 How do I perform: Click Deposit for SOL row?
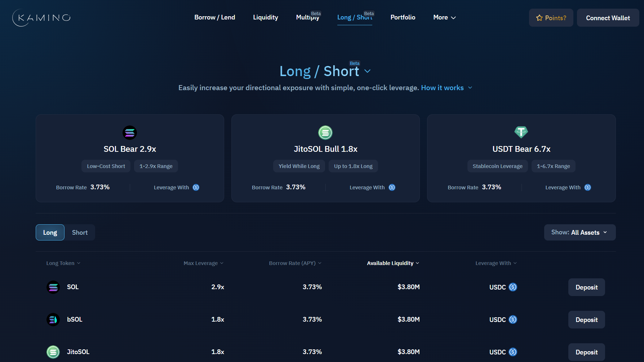click(587, 287)
